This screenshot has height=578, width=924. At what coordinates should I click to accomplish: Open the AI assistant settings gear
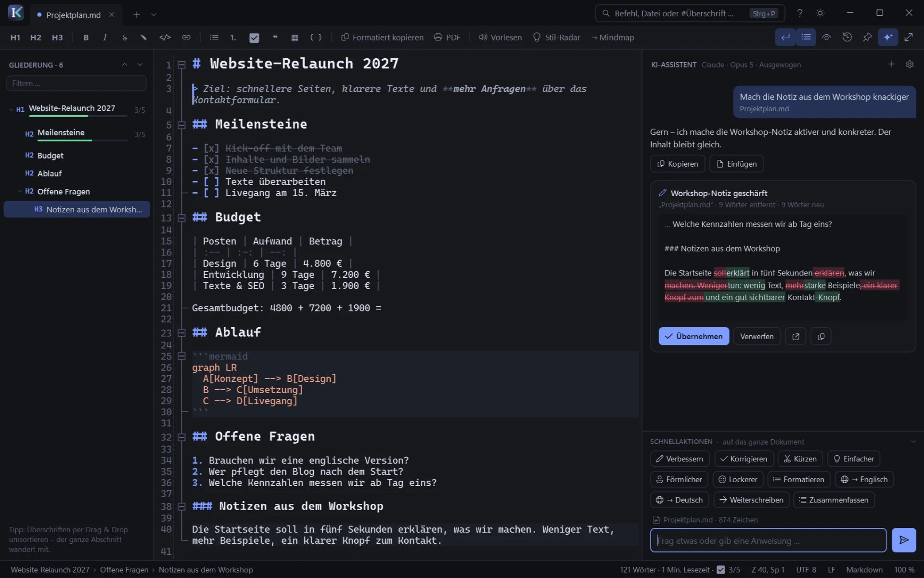pos(910,64)
